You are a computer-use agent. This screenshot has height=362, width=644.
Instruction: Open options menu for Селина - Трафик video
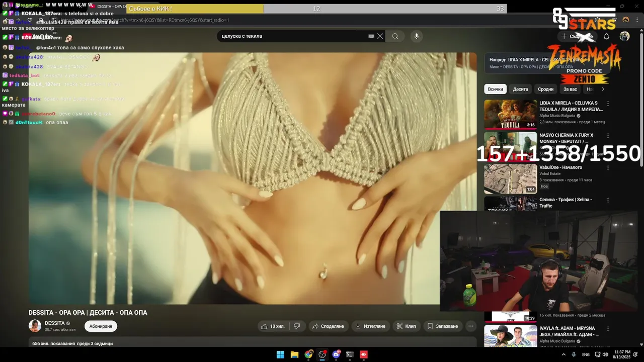[x=608, y=200]
